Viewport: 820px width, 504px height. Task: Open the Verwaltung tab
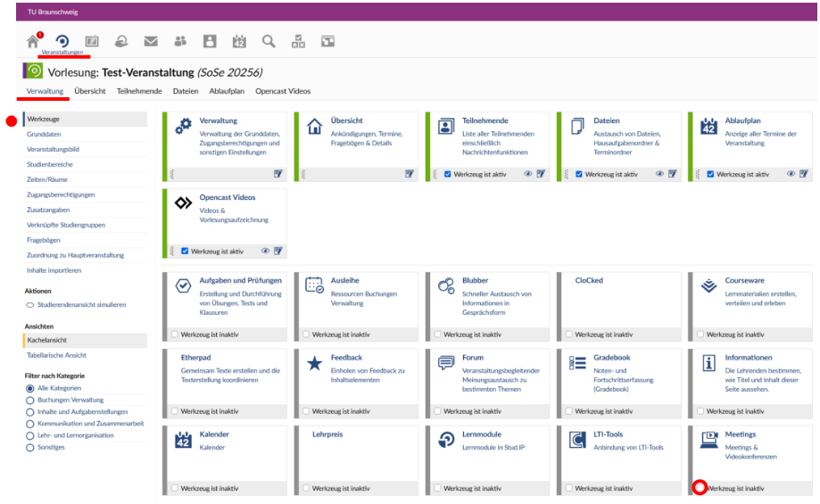click(45, 91)
